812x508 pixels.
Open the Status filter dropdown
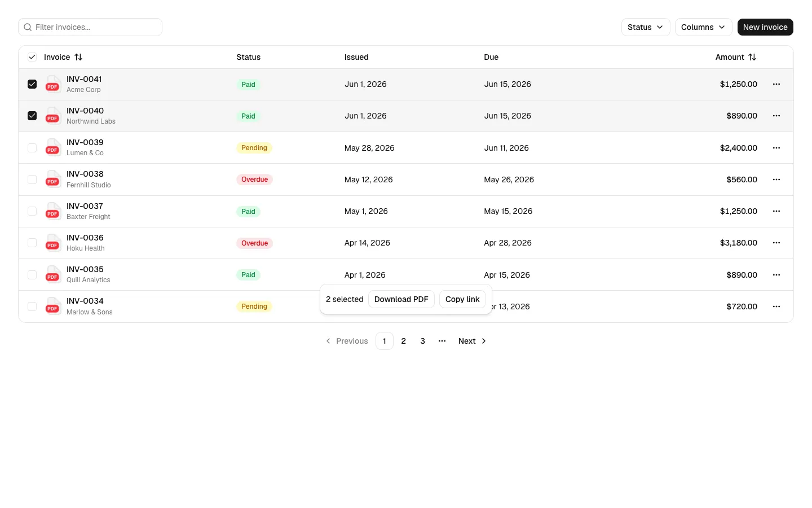pos(646,27)
